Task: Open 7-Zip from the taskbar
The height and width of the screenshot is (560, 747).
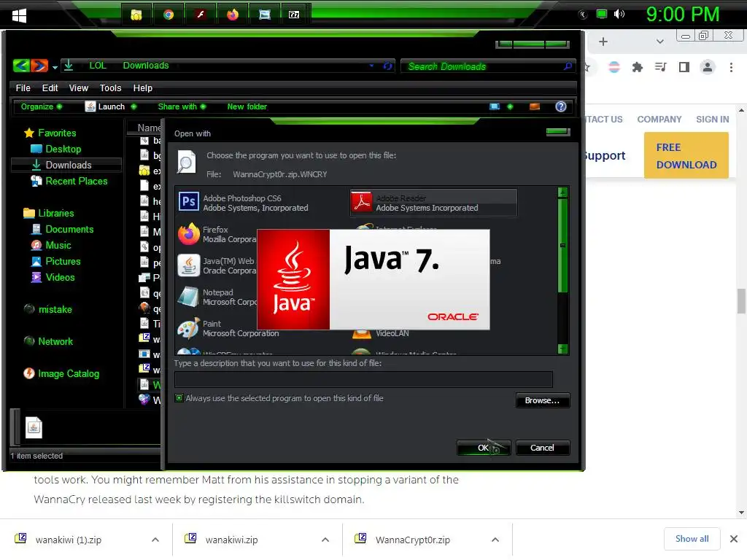Action: (x=294, y=15)
